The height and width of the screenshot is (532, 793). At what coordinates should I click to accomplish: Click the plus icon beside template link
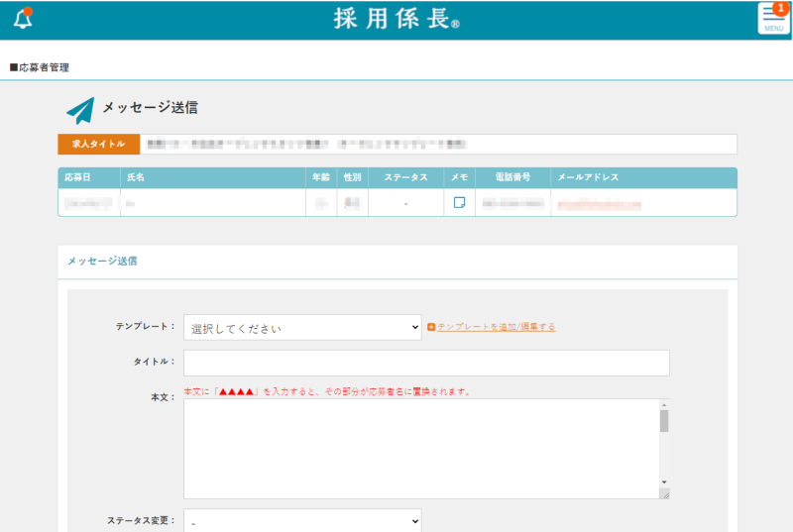(x=431, y=327)
